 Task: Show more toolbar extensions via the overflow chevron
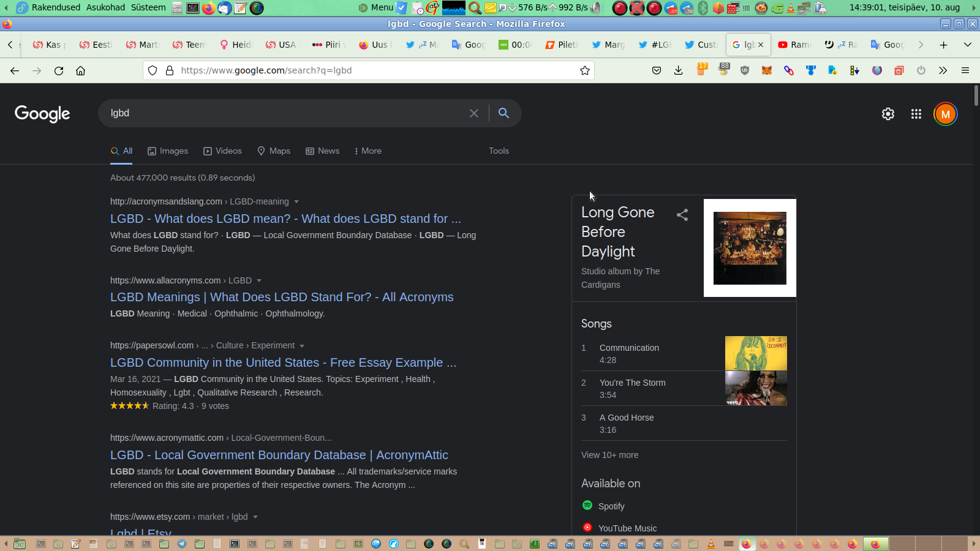pos(943,70)
